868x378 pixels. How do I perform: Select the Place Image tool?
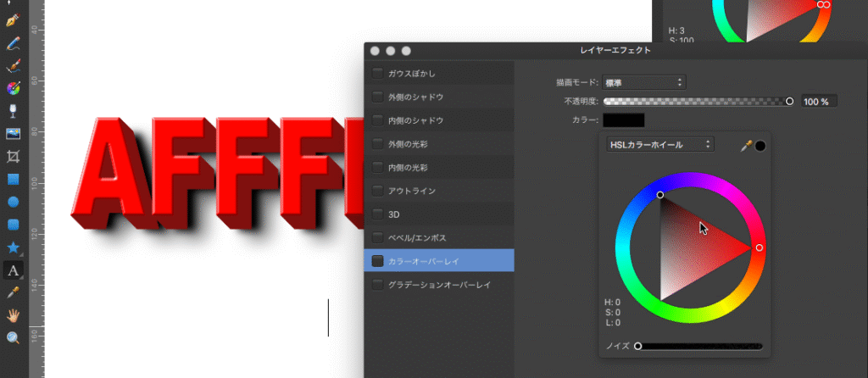pyautogui.click(x=14, y=134)
